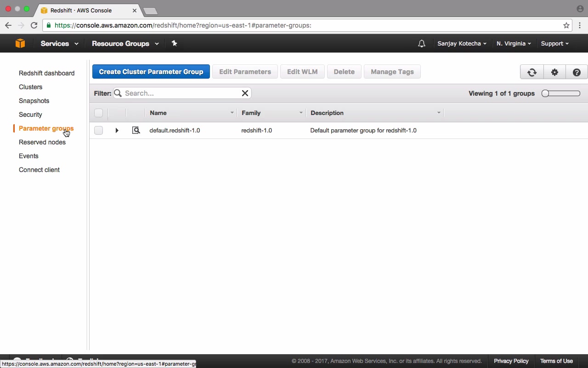Click the pin shortcuts icon in navbar
Image resolution: width=588 pixels, height=368 pixels.
pos(174,43)
